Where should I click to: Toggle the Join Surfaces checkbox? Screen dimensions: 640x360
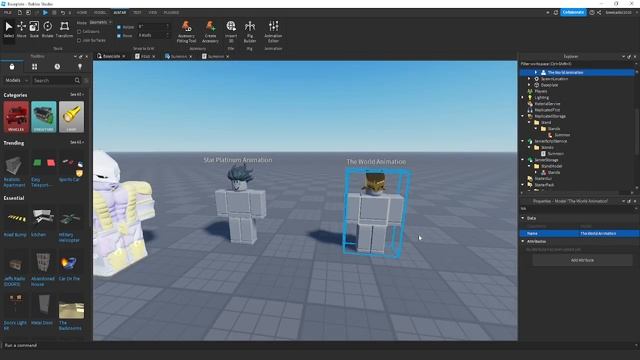79,40
